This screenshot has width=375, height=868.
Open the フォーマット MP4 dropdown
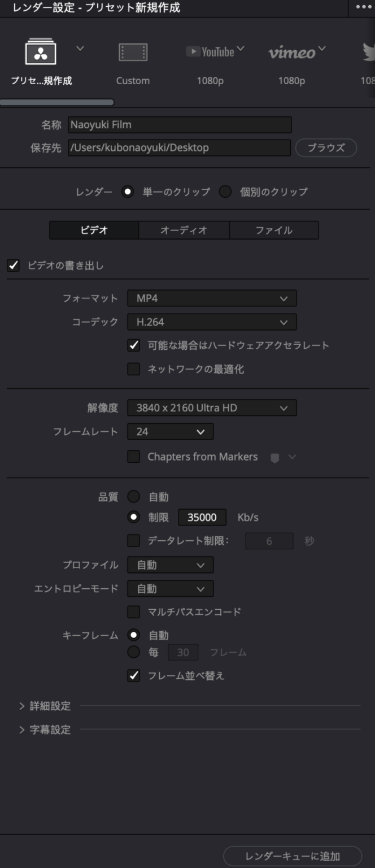pos(212,298)
